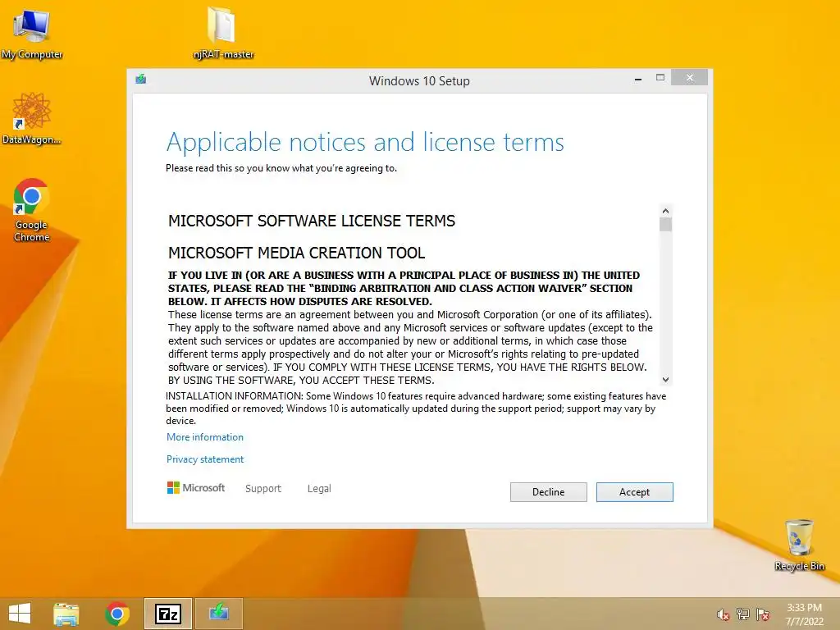Click the muted volume tray icon
Viewport: 840px width, 630px height.
723,614
